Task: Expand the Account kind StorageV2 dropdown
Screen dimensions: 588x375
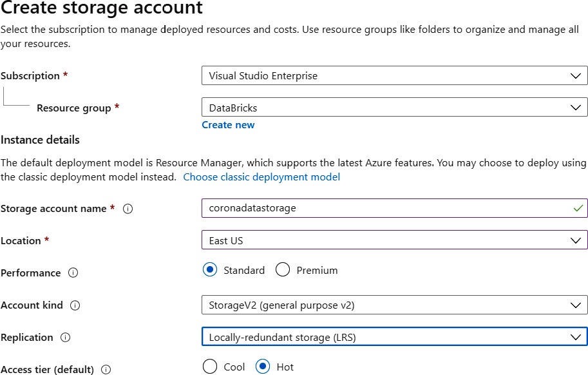Action: (x=394, y=305)
